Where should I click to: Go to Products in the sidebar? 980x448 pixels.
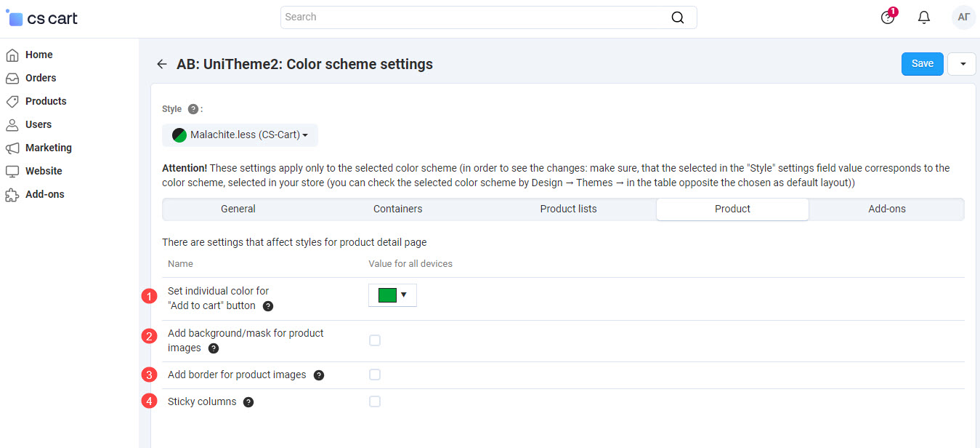[46, 101]
